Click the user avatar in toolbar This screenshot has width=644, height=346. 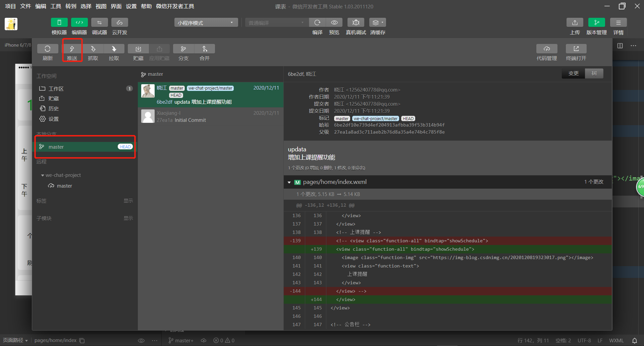pyautogui.click(x=11, y=24)
